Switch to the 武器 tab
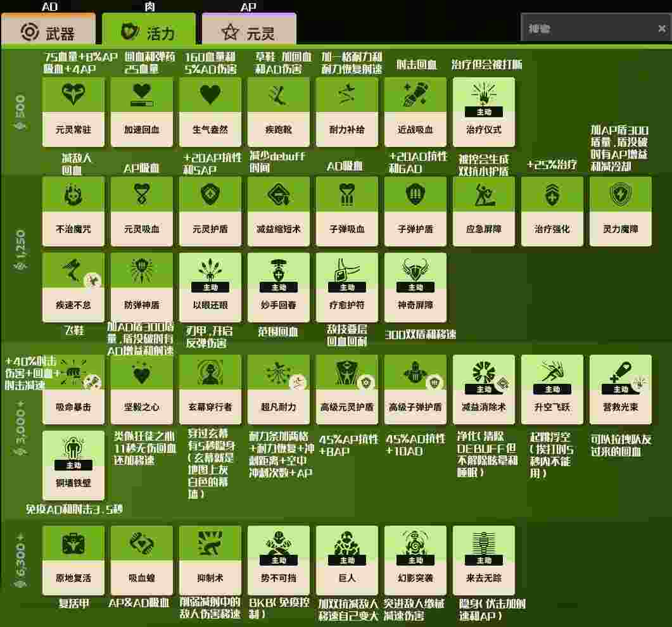 click(x=48, y=29)
